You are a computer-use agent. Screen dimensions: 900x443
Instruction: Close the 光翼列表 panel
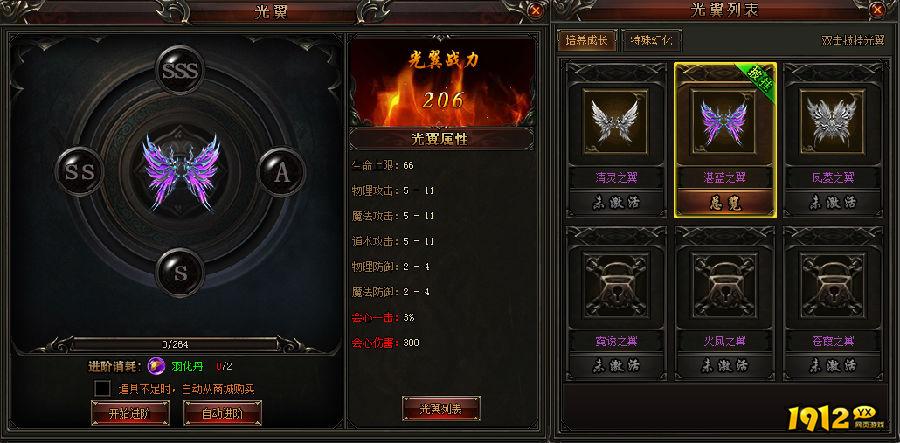pos(877,10)
